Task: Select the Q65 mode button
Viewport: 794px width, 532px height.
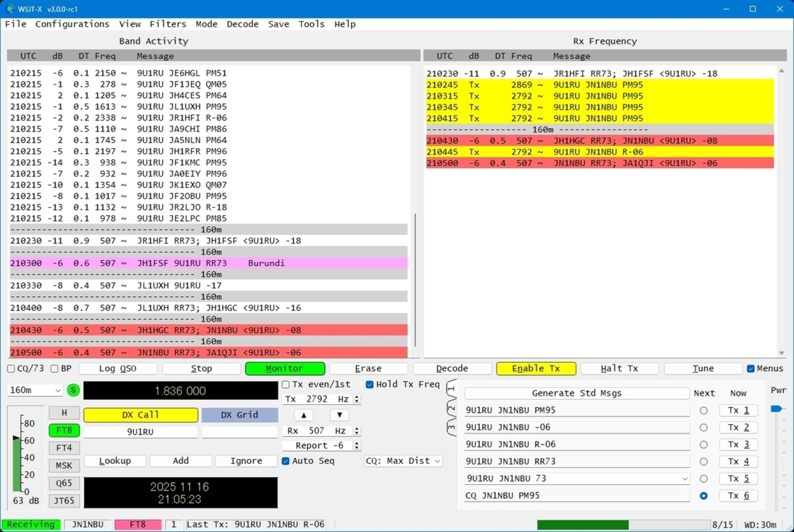Action: [x=64, y=483]
